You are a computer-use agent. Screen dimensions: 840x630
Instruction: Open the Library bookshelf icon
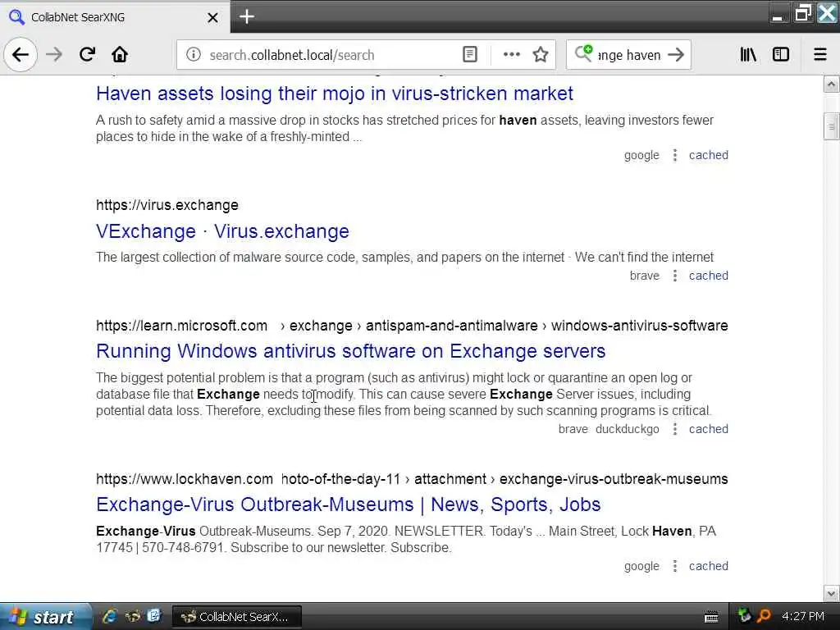[748, 54]
